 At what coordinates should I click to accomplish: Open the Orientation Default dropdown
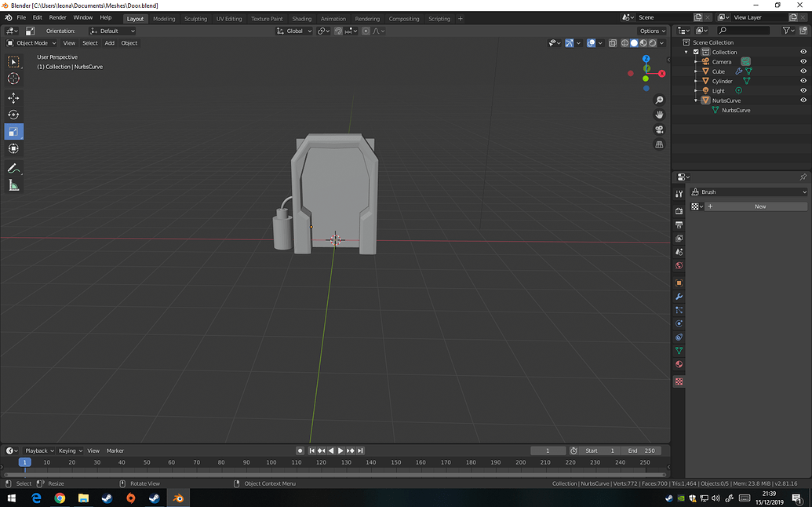pos(112,31)
